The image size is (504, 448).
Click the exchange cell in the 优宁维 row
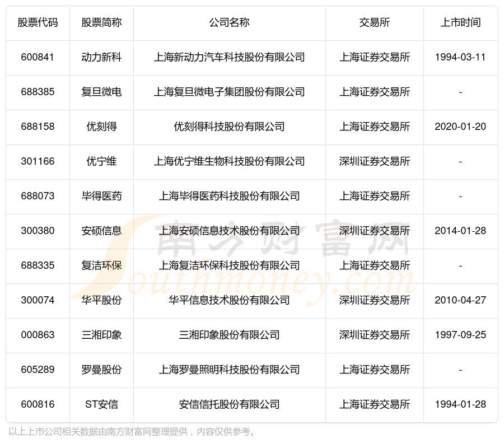point(375,161)
